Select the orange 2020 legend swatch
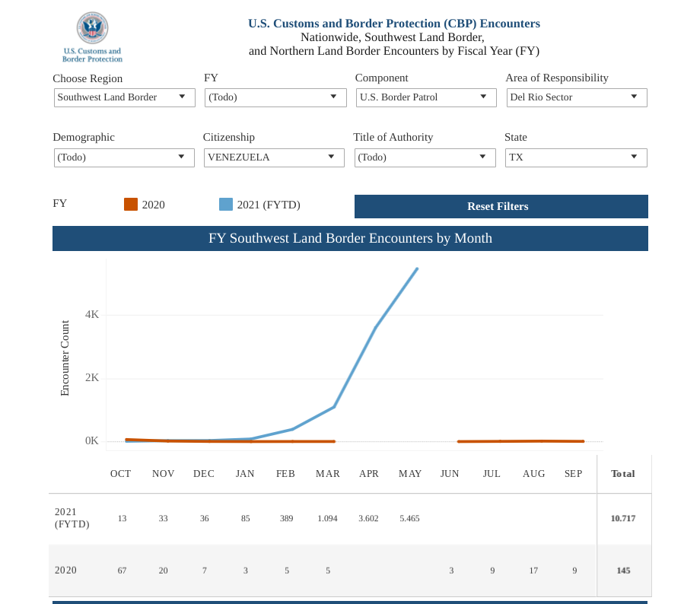Viewport: 700px width, 604px height. pos(131,205)
